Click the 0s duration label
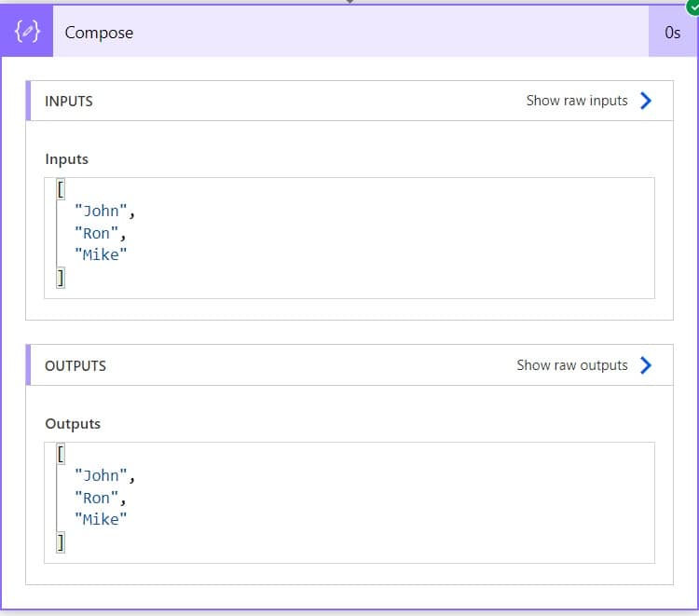The width and height of the screenshot is (699, 616). (x=672, y=33)
